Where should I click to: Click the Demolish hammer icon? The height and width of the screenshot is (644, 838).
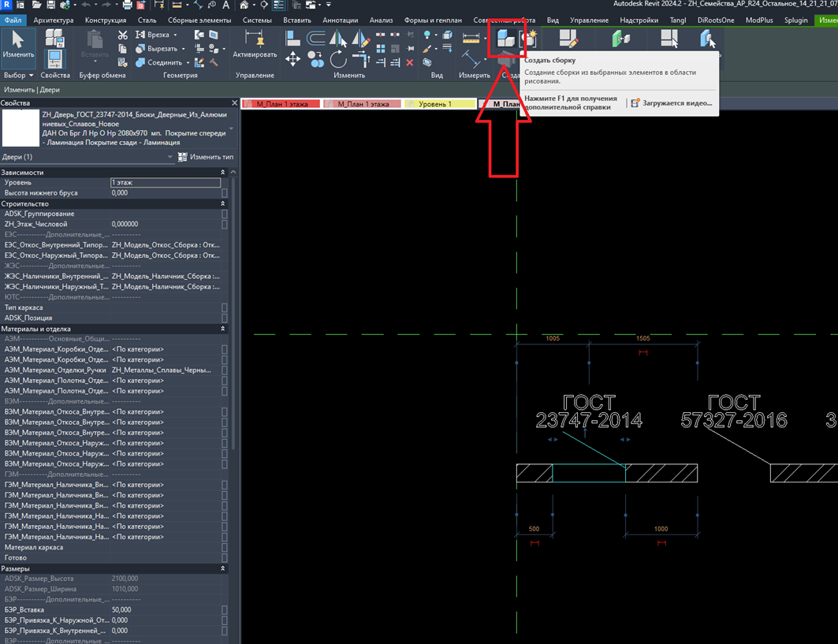[214, 62]
